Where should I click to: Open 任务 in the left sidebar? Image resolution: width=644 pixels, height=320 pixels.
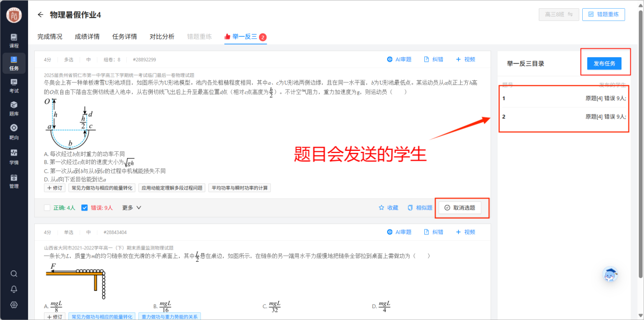[14, 63]
